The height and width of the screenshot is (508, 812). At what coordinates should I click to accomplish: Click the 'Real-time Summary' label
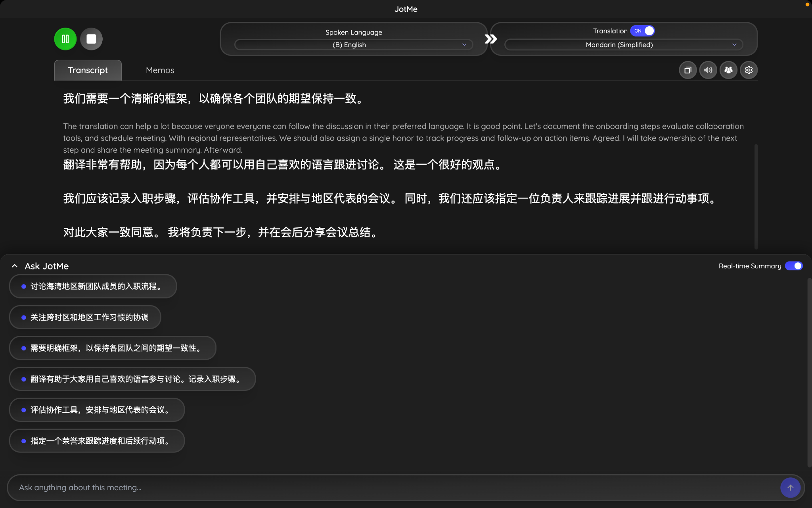click(750, 266)
